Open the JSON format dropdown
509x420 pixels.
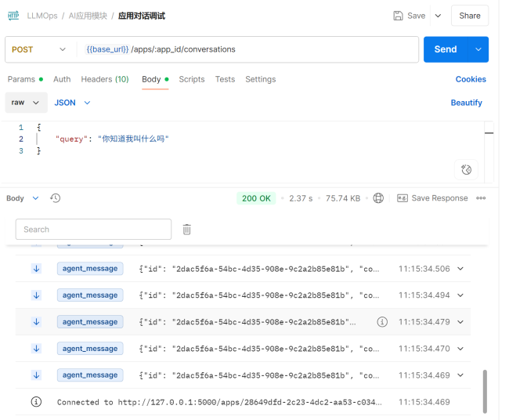(x=72, y=103)
